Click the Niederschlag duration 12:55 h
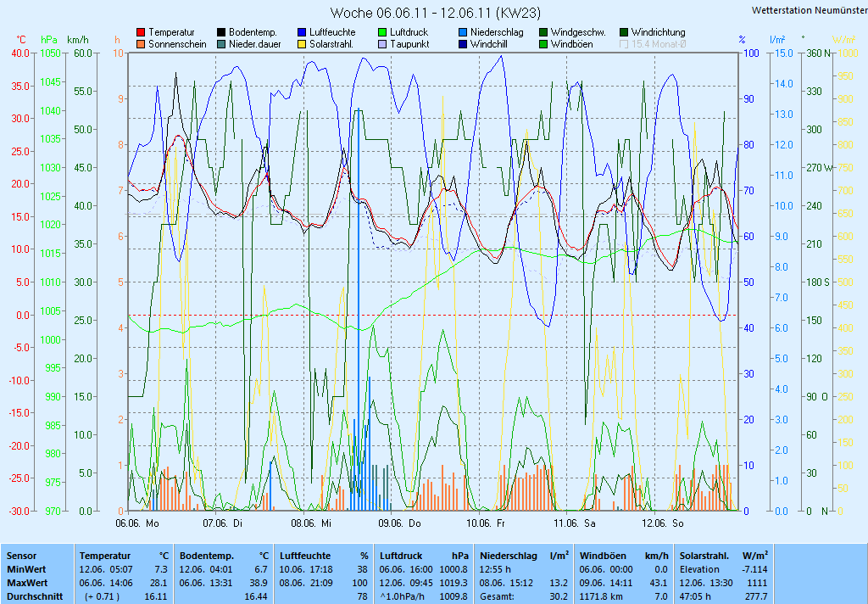 [x=495, y=570]
